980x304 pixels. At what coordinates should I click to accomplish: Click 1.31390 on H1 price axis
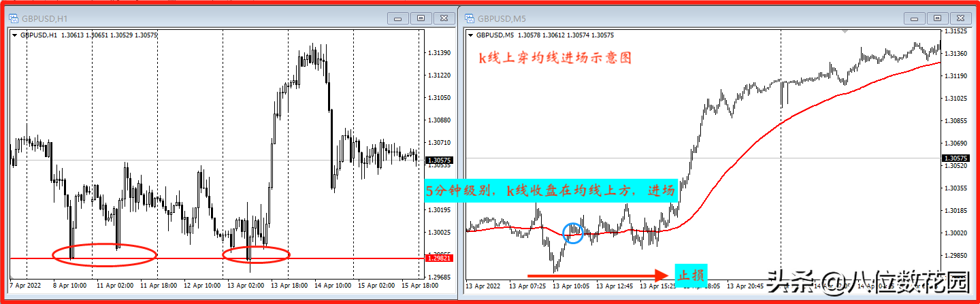[x=440, y=53]
